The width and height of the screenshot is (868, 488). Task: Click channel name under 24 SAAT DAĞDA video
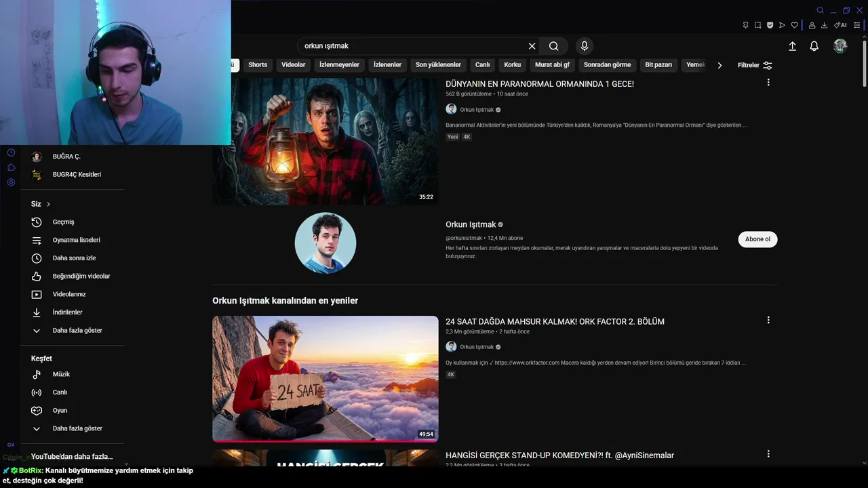[477, 347]
